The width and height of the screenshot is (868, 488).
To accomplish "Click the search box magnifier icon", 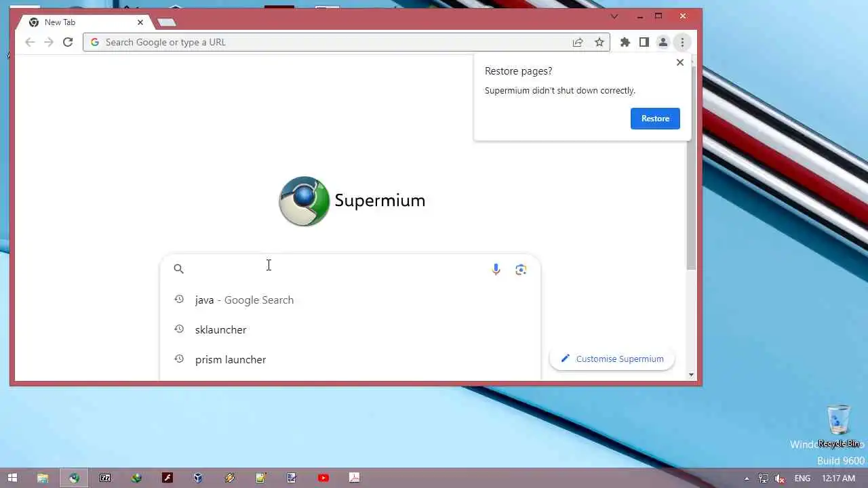I will tap(178, 269).
